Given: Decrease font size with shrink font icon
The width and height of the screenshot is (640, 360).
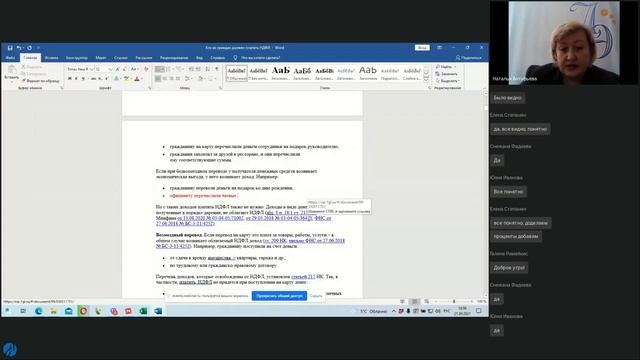Looking at the screenshot, I should click(x=124, y=69).
